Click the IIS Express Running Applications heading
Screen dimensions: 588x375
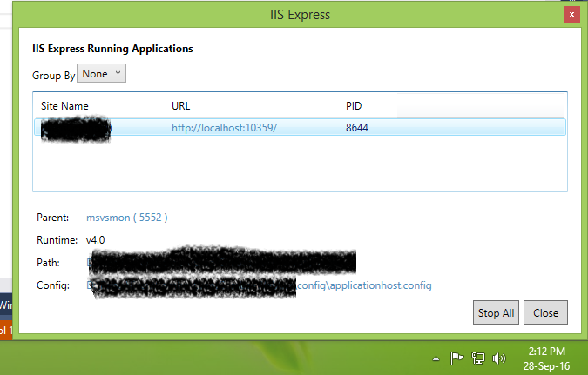(x=112, y=49)
